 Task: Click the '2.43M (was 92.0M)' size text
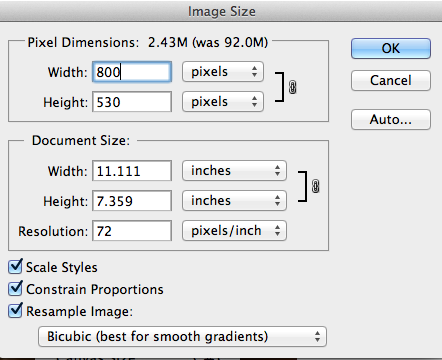pos(208,43)
